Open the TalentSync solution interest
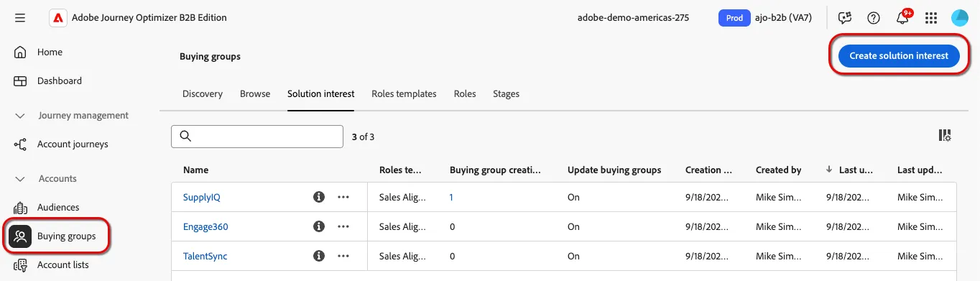980x281 pixels. (205, 256)
